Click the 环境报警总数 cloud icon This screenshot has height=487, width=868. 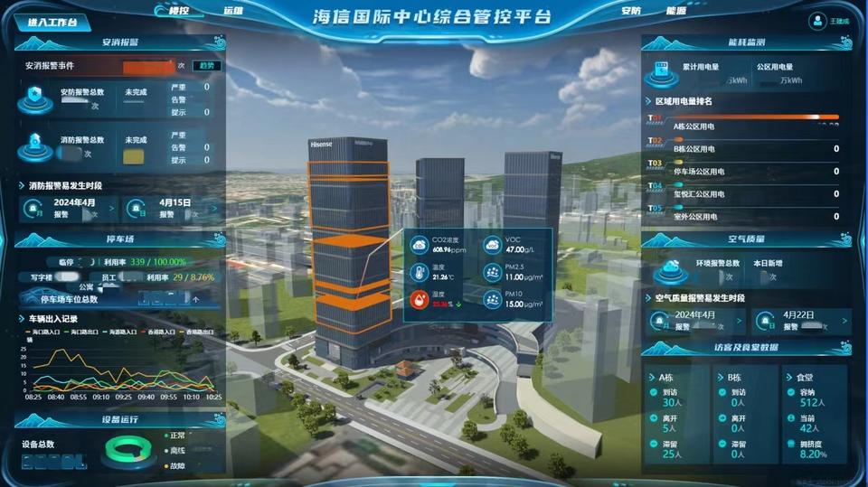672,267
